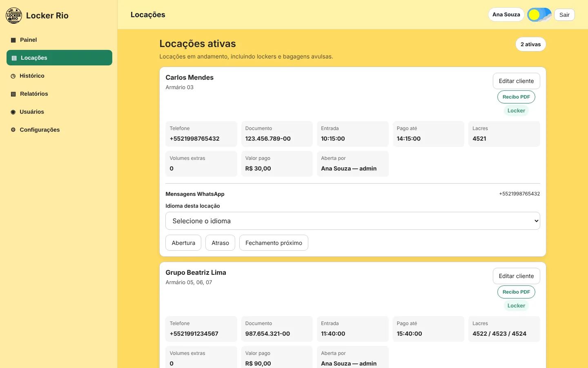
Task: Click the Grupo Beatriz Lima client name
Action: coord(196,273)
